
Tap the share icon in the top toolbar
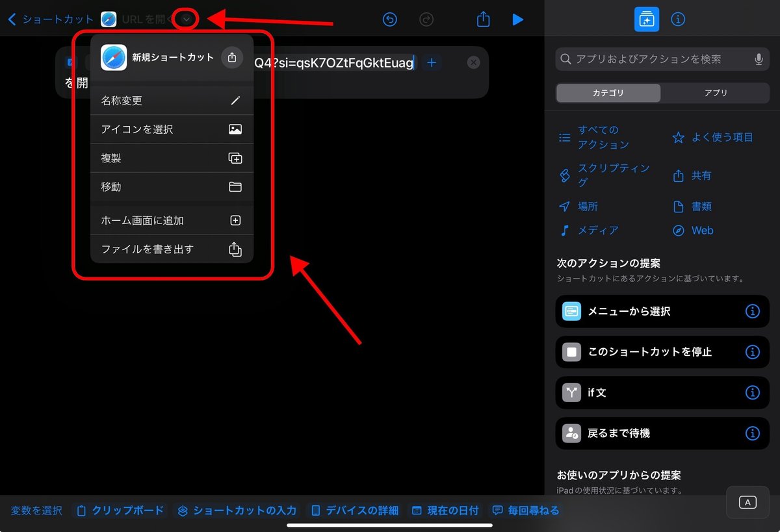(x=483, y=19)
